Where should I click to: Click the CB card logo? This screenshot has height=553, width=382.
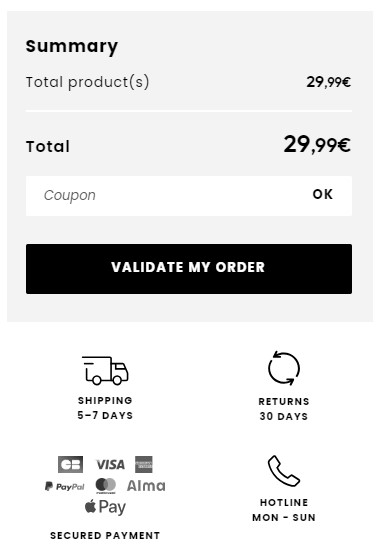coord(71,464)
